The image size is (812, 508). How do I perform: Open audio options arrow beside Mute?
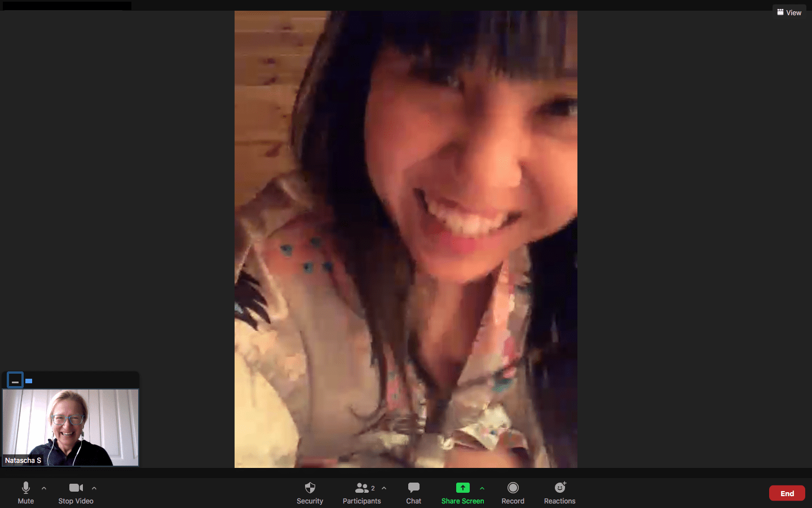point(44,488)
